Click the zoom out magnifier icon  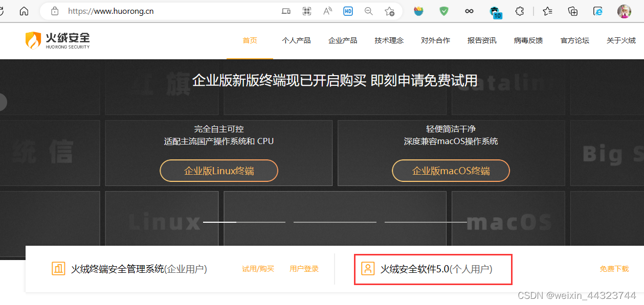(x=368, y=11)
